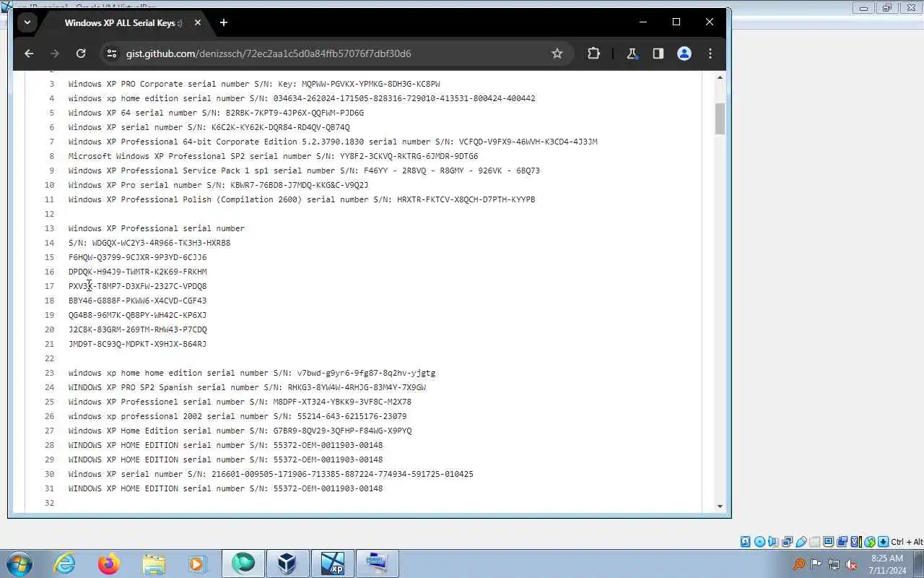Click line 27 Windows XP Home Edition serial

(x=240, y=431)
